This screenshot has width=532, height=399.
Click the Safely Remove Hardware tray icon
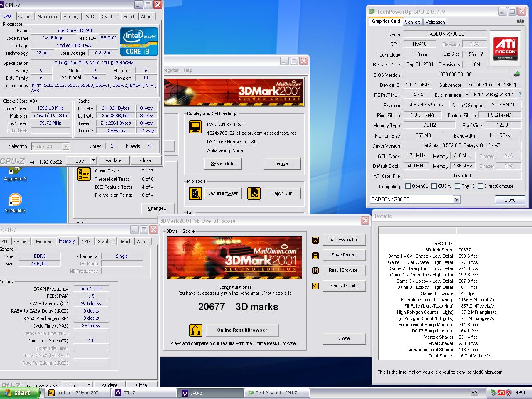[493, 393]
